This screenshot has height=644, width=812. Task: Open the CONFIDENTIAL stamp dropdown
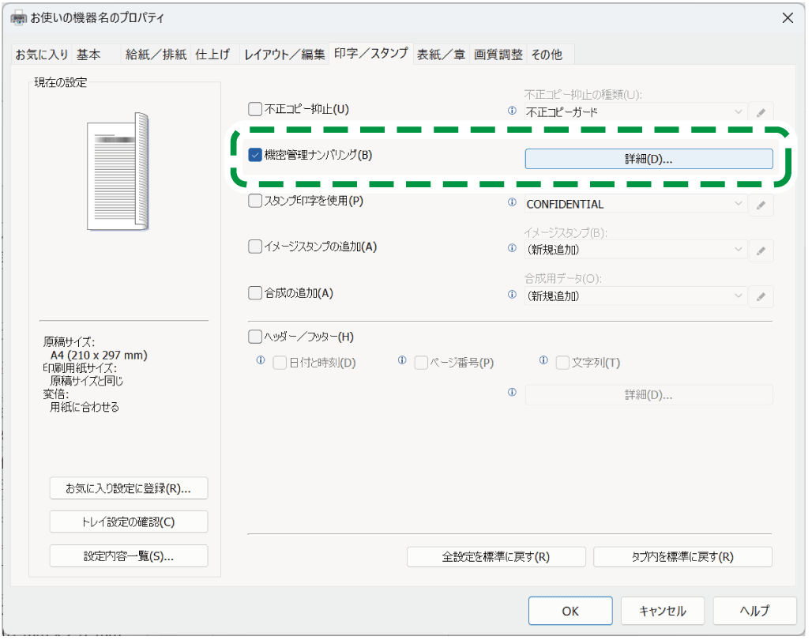(636, 204)
